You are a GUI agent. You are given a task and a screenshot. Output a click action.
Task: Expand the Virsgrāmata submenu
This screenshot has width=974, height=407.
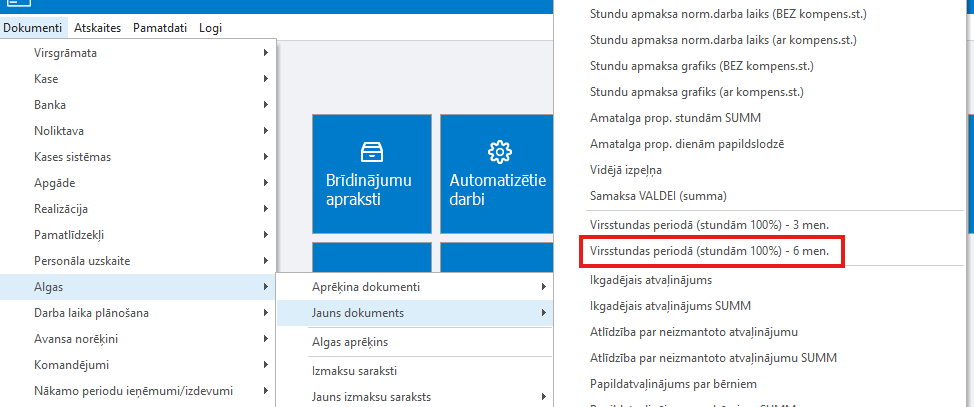coord(138,53)
